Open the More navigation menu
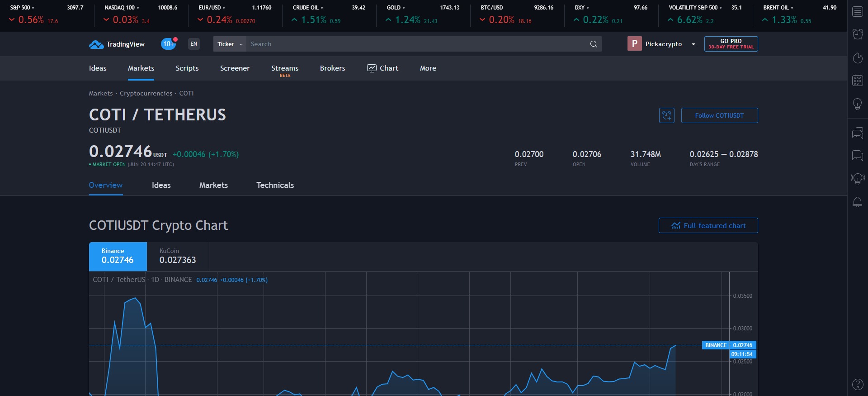Image resolution: width=868 pixels, height=396 pixels. click(x=428, y=68)
